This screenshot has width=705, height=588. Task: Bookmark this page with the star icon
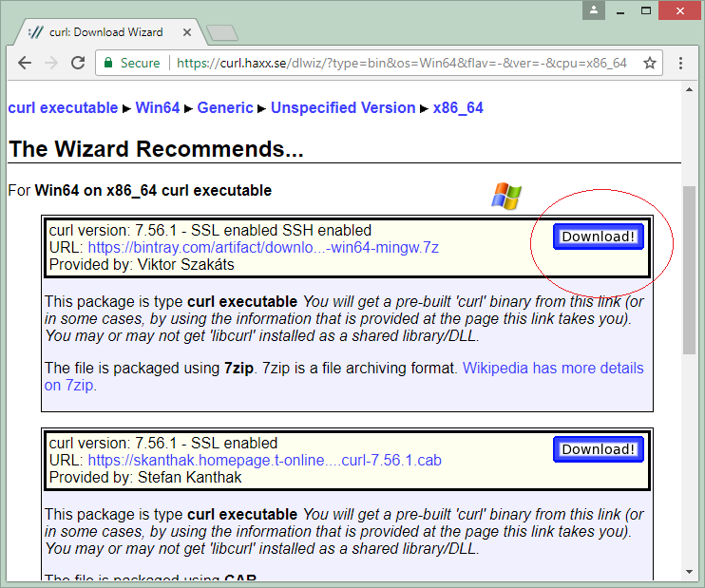tap(649, 63)
